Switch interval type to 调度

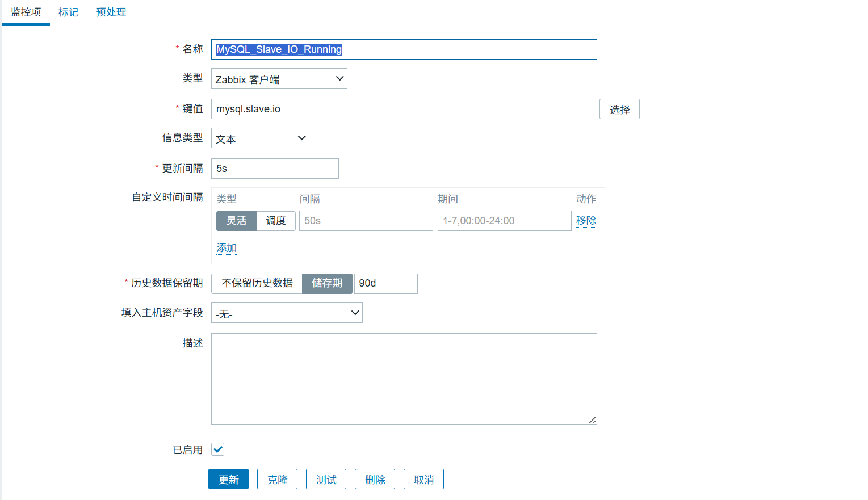coord(276,221)
